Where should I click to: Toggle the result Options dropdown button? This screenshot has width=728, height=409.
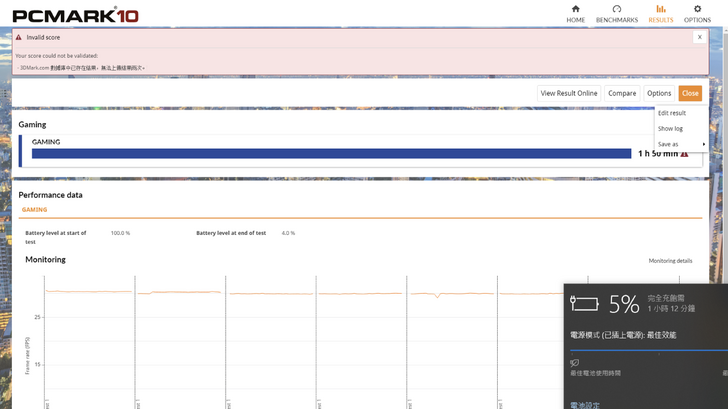[659, 93]
